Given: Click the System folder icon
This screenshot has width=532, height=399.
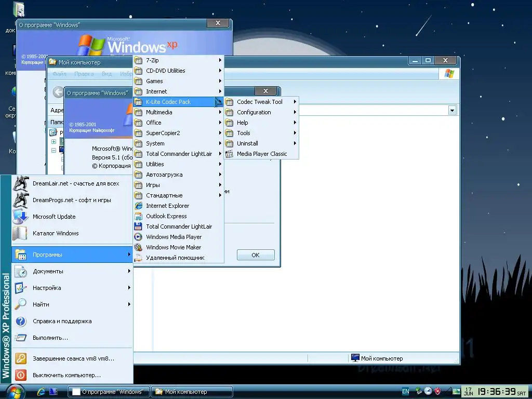Looking at the screenshot, I should click(138, 143).
